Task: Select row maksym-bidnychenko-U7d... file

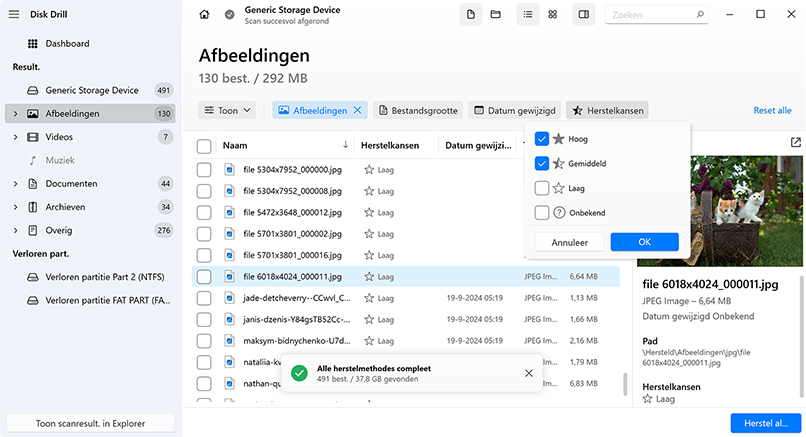Action: [x=406, y=341]
